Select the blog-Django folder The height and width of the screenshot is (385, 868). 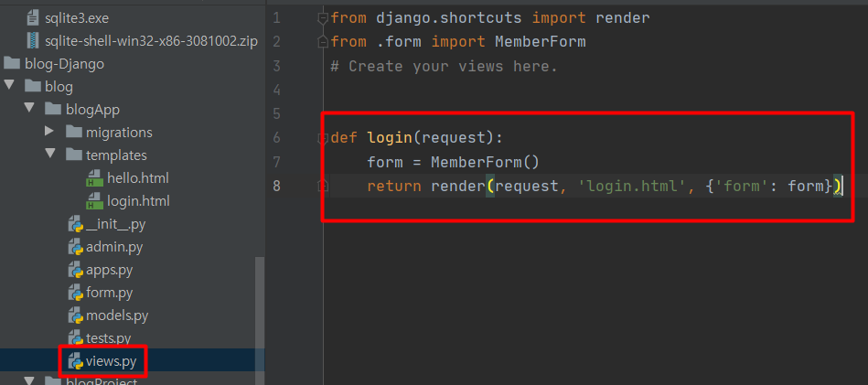pos(64,64)
